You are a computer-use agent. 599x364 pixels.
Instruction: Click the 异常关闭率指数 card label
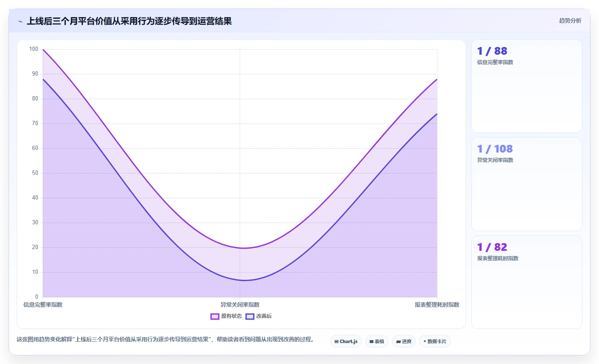pos(495,160)
